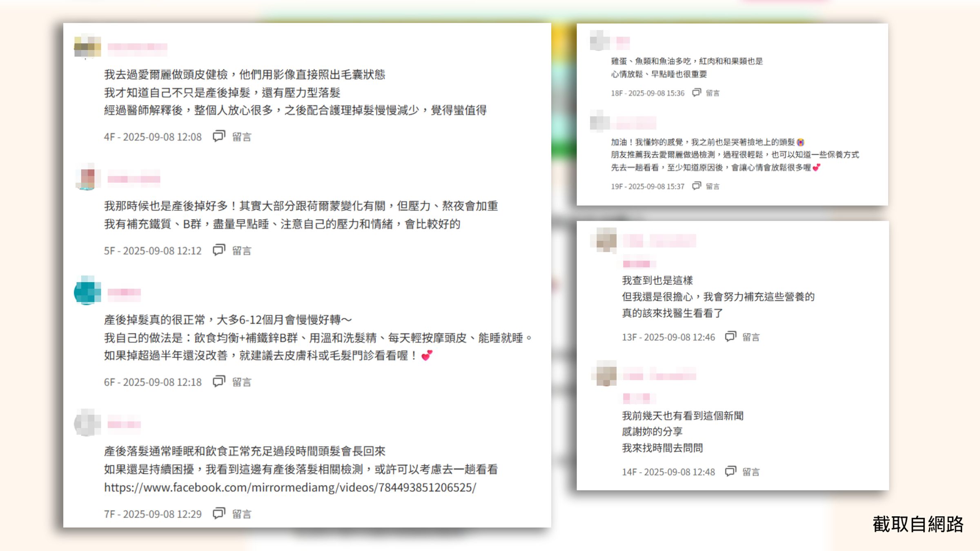Click the 14F commenter's avatar
The height and width of the screenshot is (551, 980).
tap(604, 373)
